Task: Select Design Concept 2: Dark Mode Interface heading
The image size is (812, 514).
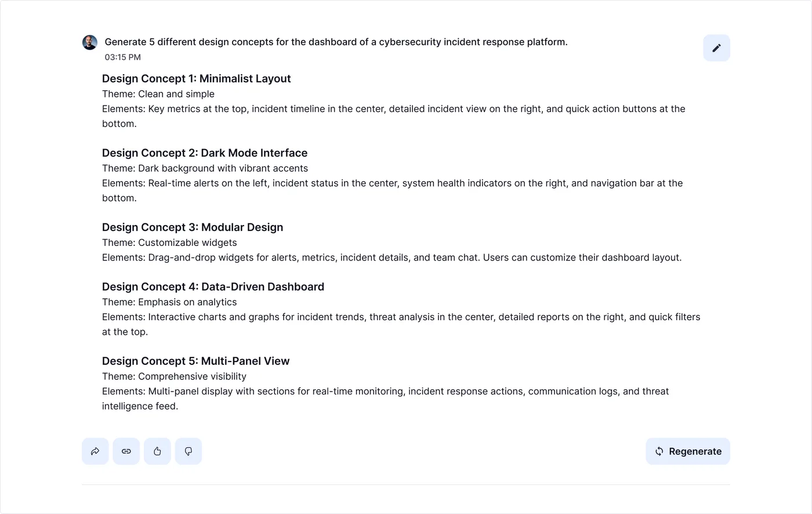Action: [x=205, y=153]
